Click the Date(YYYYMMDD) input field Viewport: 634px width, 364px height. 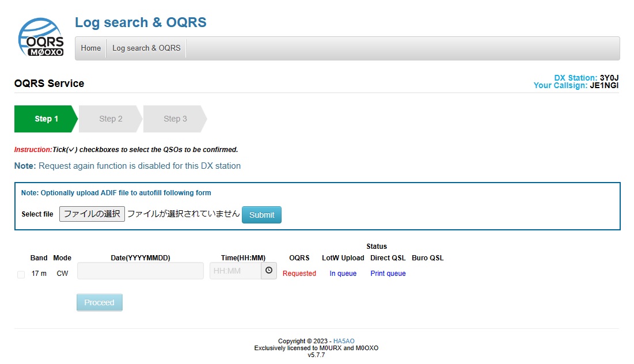tap(141, 271)
